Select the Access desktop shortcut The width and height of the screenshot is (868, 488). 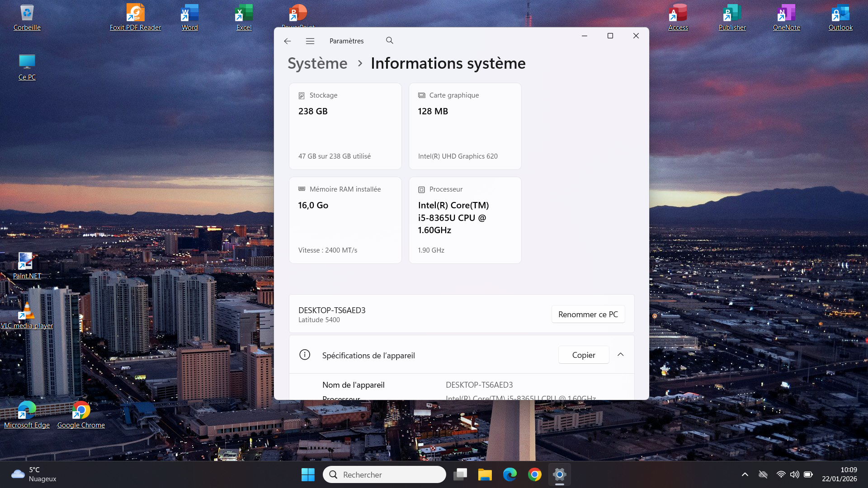(x=678, y=18)
